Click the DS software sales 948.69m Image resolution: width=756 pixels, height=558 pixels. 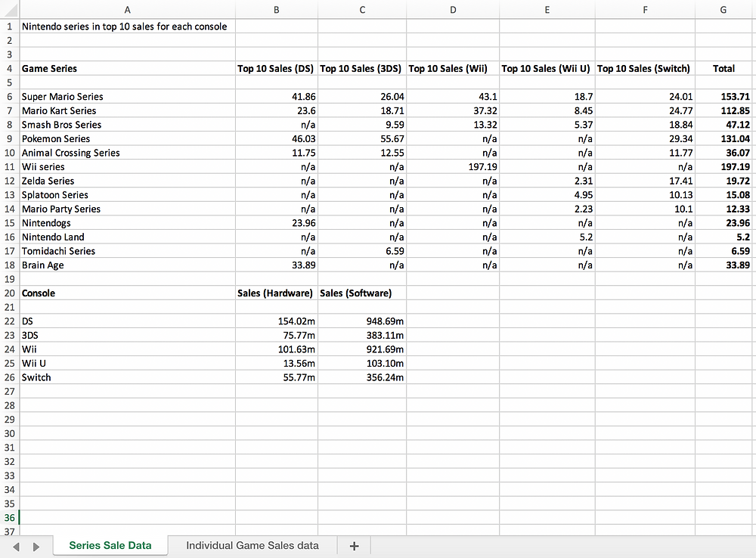[x=362, y=321]
